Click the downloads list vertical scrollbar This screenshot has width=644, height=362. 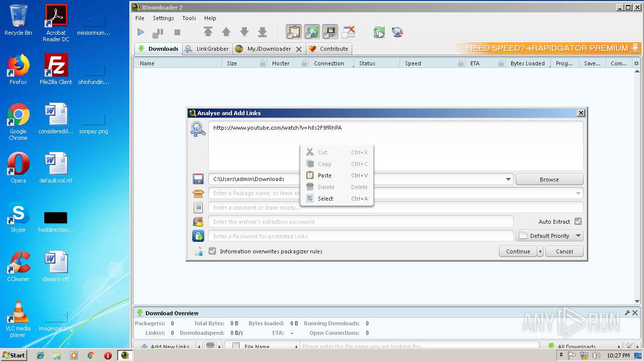[x=637, y=186]
